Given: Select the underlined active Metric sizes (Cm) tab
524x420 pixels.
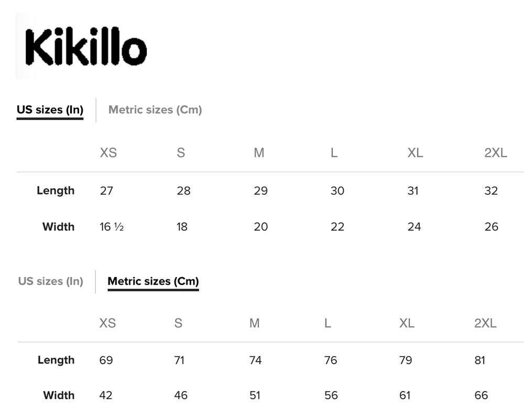Looking at the screenshot, I should (153, 281).
